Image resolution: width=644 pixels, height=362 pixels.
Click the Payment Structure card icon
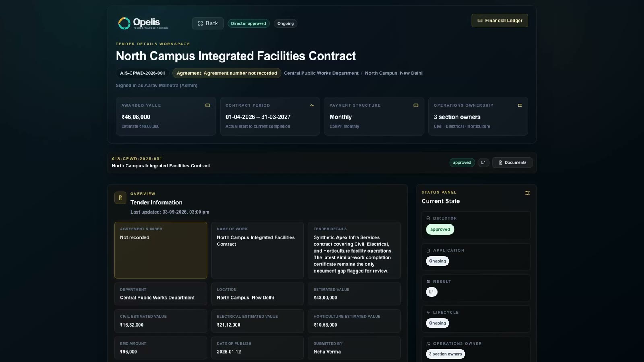(x=416, y=105)
